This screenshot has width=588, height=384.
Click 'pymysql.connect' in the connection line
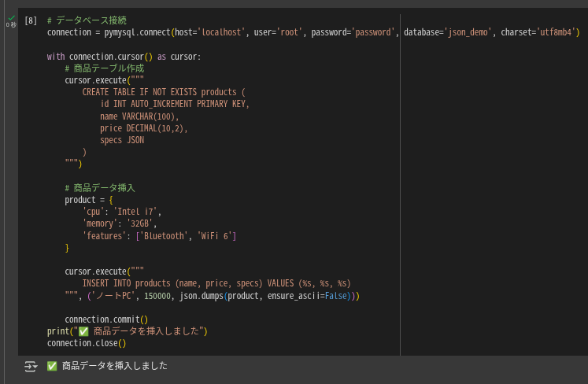click(138, 32)
